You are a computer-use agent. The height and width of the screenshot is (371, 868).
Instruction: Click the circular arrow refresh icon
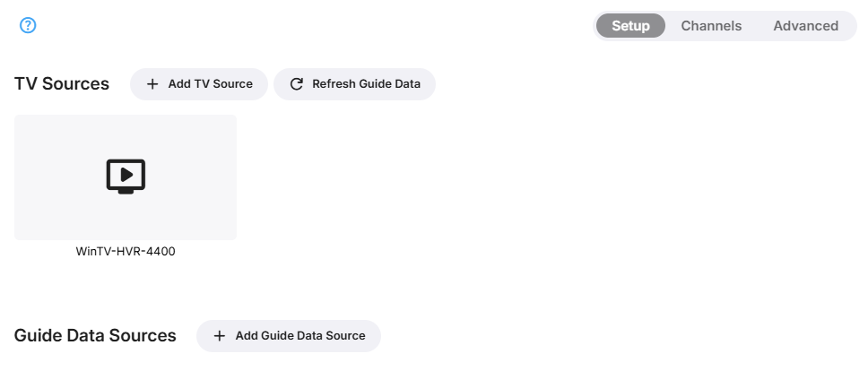[297, 84]
